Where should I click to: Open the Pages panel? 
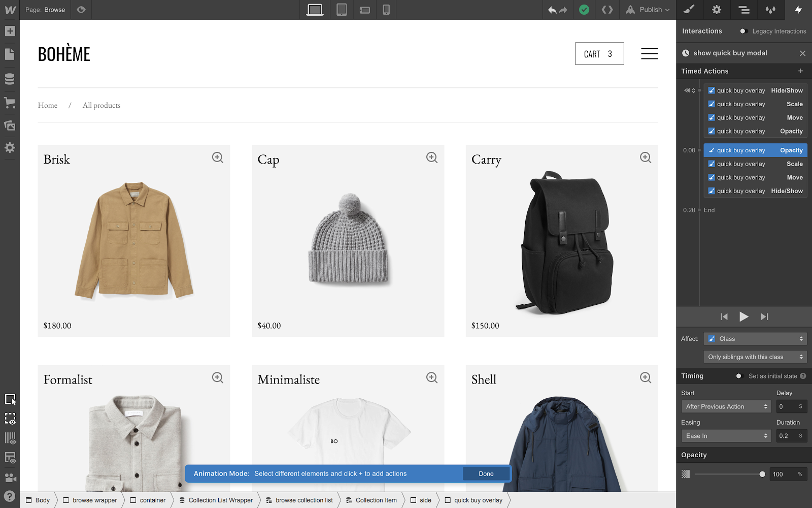click(10, 54)
